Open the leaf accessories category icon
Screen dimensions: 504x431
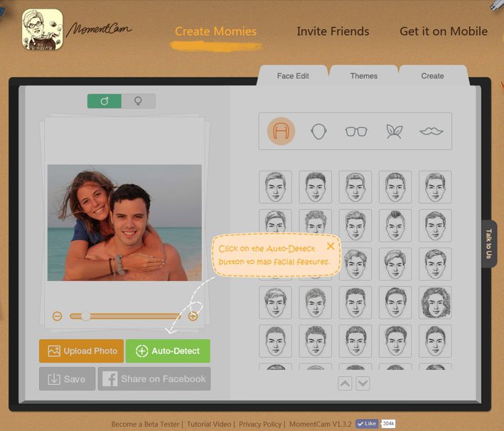(x=394, y=132)
